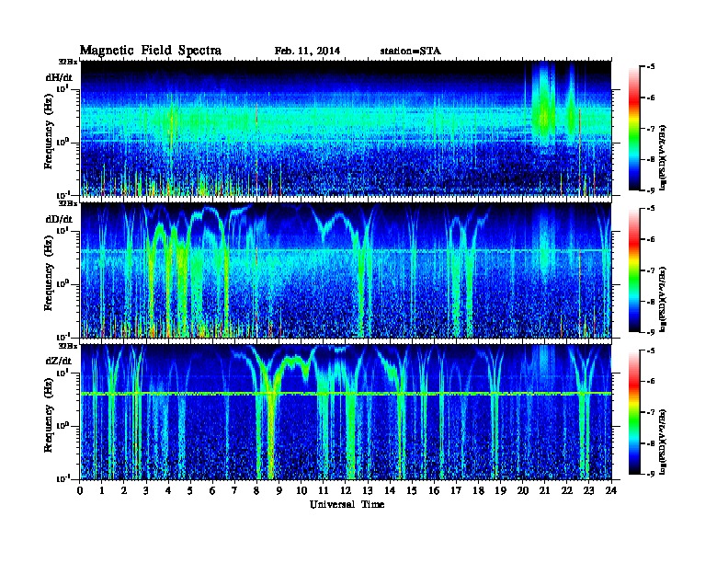This screenshot has width=728, height=563.
Task: Click the "32Hz" label of the dD/dt panel
Action: pyautogui.click(x=68, y=203)
